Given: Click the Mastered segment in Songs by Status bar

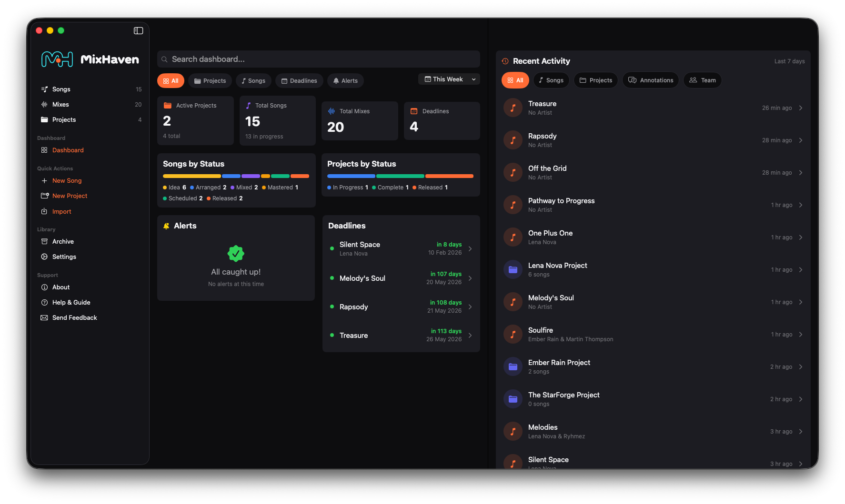Looking at the screenshot, I should click(265, 176).
